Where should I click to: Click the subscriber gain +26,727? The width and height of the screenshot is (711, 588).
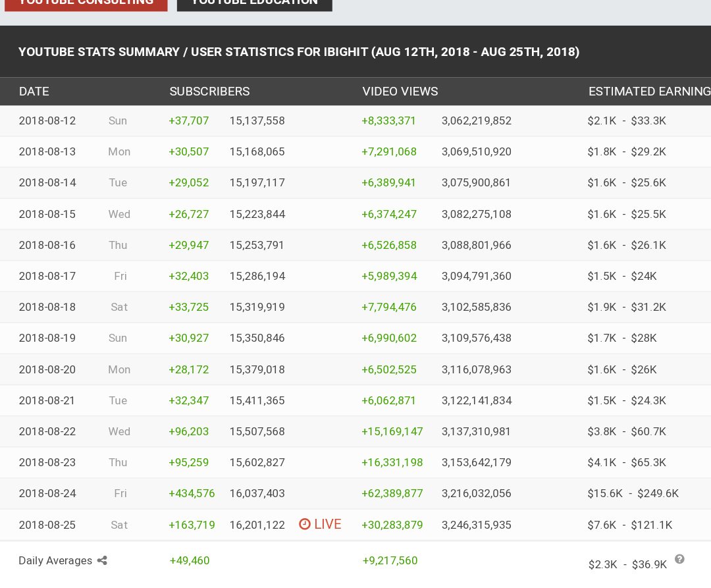(x=189, y=214)
